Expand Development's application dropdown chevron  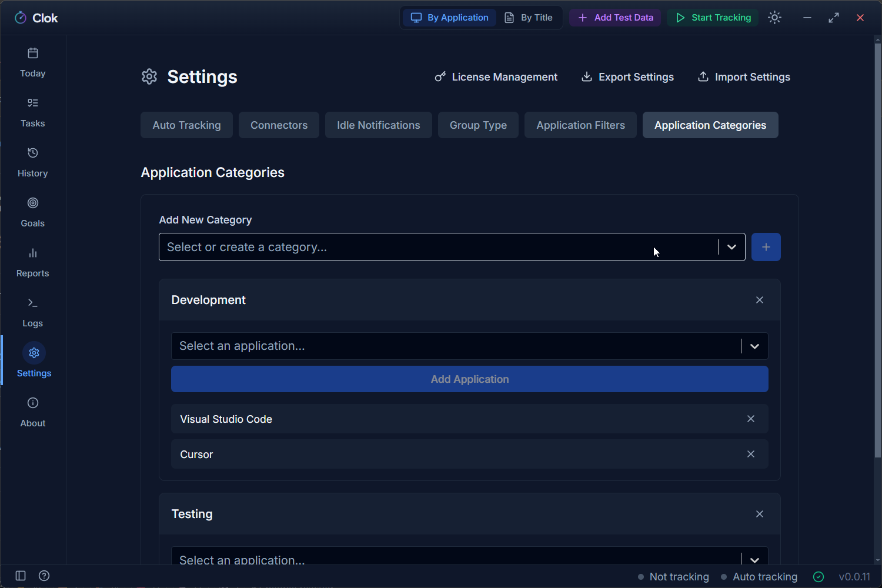point(754,346)
